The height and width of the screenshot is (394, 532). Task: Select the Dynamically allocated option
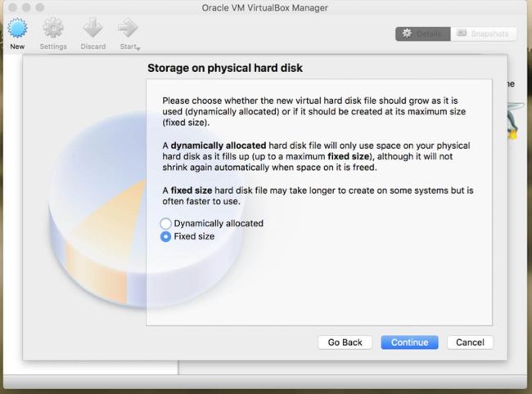(x=166, y=223)
